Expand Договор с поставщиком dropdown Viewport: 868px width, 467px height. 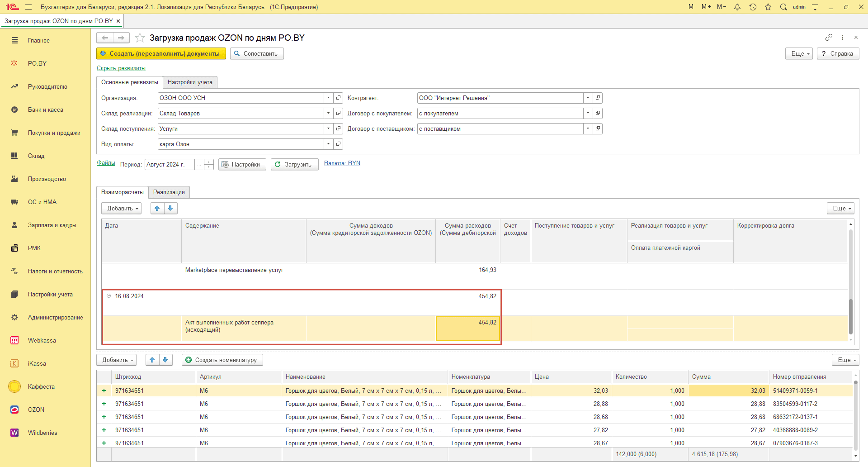click(x=588, y=129)
